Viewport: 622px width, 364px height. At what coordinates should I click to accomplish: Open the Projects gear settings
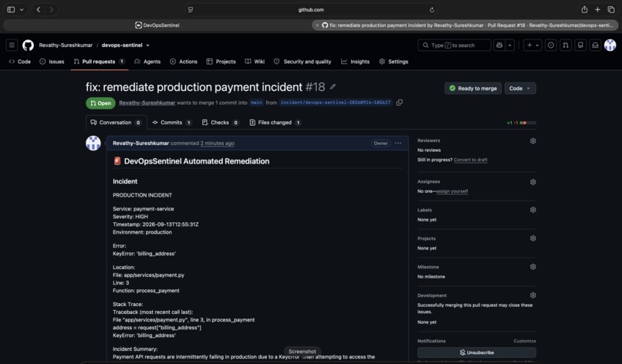click(532, 238)
